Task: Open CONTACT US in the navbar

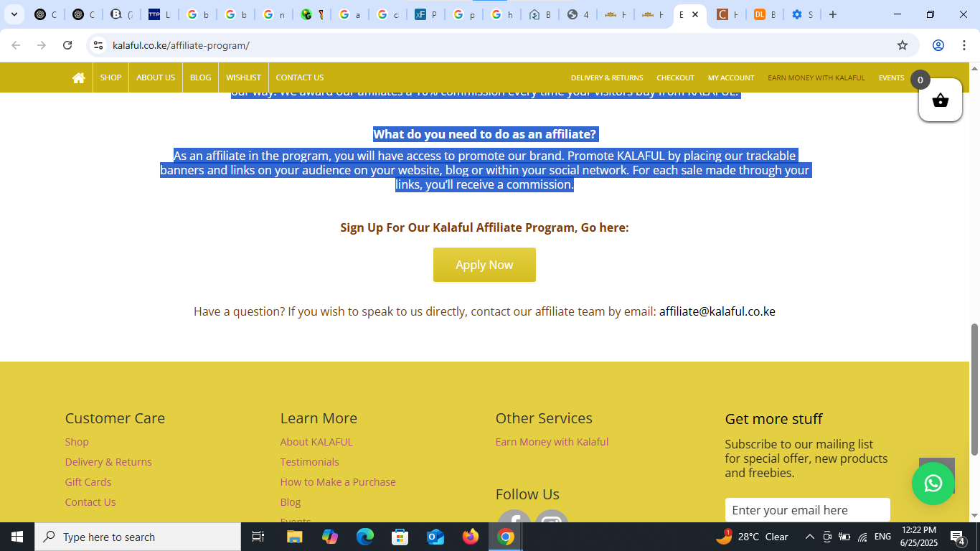Action: click(300, 77)
